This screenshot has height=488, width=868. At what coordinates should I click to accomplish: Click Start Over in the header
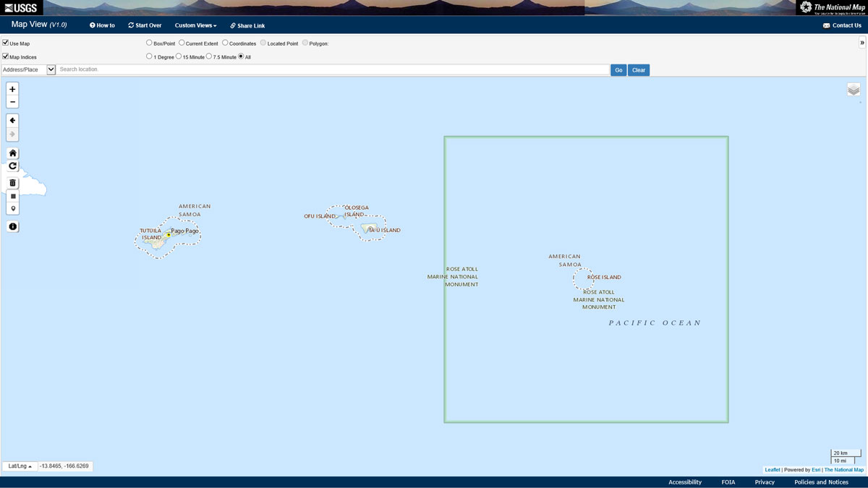145,25
